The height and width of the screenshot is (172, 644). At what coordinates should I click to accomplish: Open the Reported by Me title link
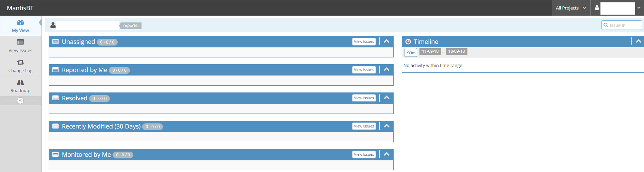tap(84, 70)
